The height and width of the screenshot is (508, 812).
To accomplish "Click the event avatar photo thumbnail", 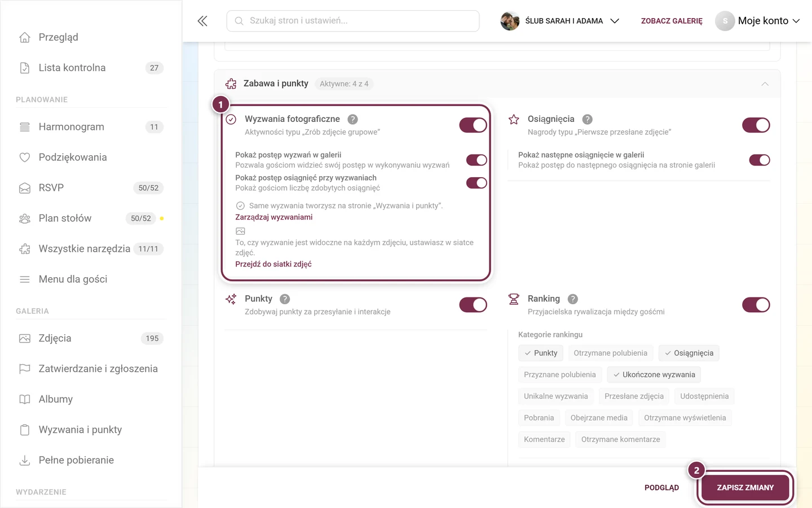I will pyautogui.click(x=510, y=21).
